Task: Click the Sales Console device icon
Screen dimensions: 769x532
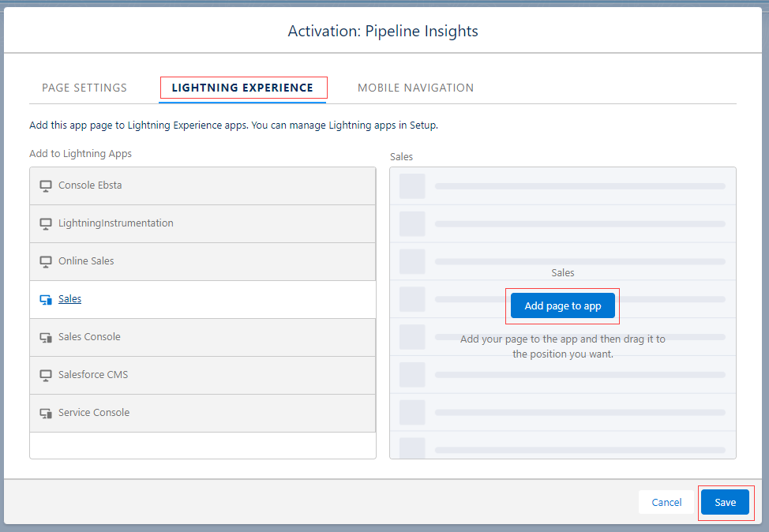Action: pos(46,337)
